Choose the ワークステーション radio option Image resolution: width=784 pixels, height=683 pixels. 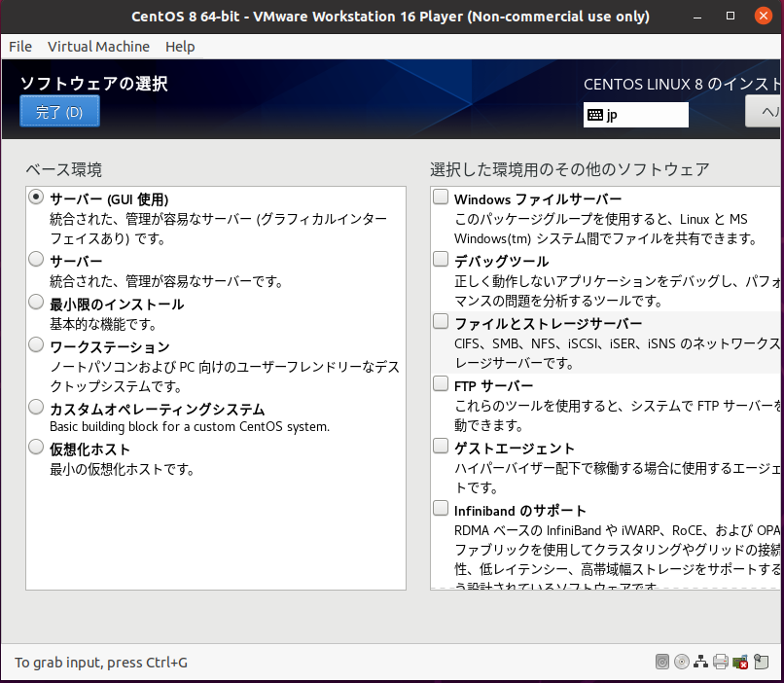click(36, 345)
